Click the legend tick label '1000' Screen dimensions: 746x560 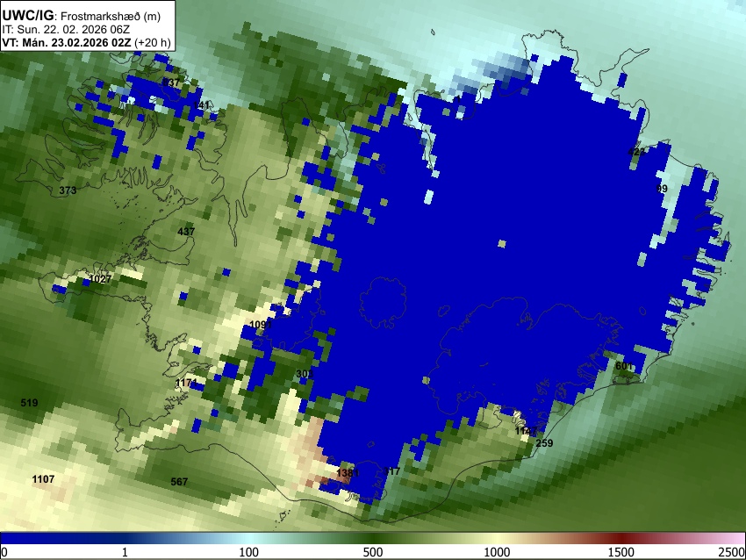pyautogui.click(x=497, y=552)
